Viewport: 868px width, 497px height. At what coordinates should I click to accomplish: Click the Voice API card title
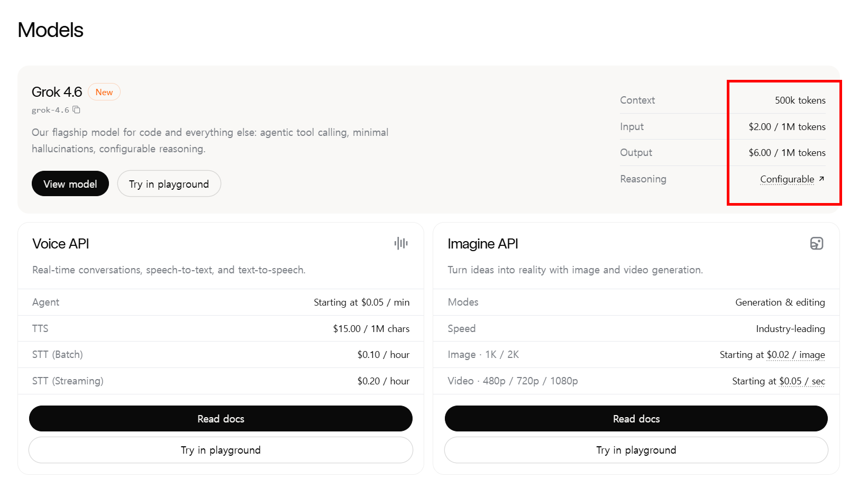coord(61,244)
